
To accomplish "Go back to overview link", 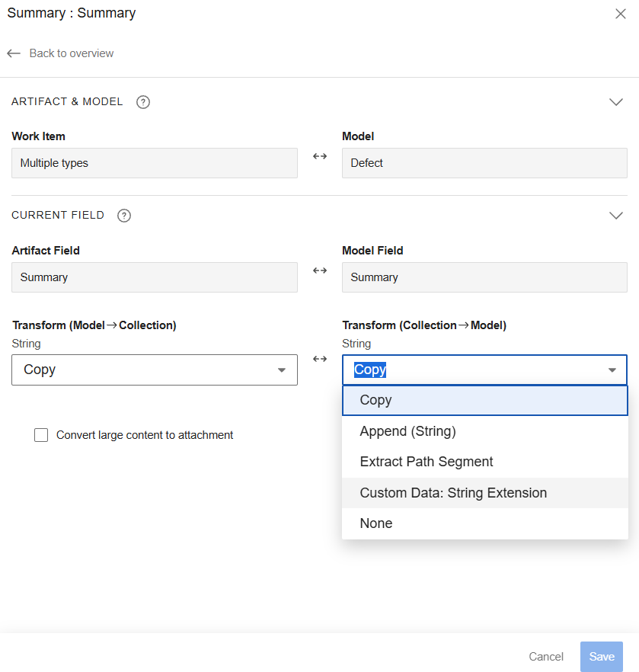I will (x=71, y=53).
